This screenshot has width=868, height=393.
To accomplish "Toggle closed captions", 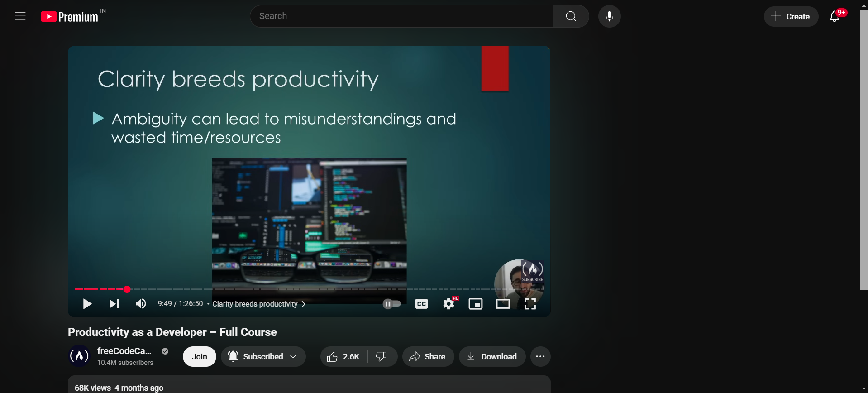I will coord(421,304).
